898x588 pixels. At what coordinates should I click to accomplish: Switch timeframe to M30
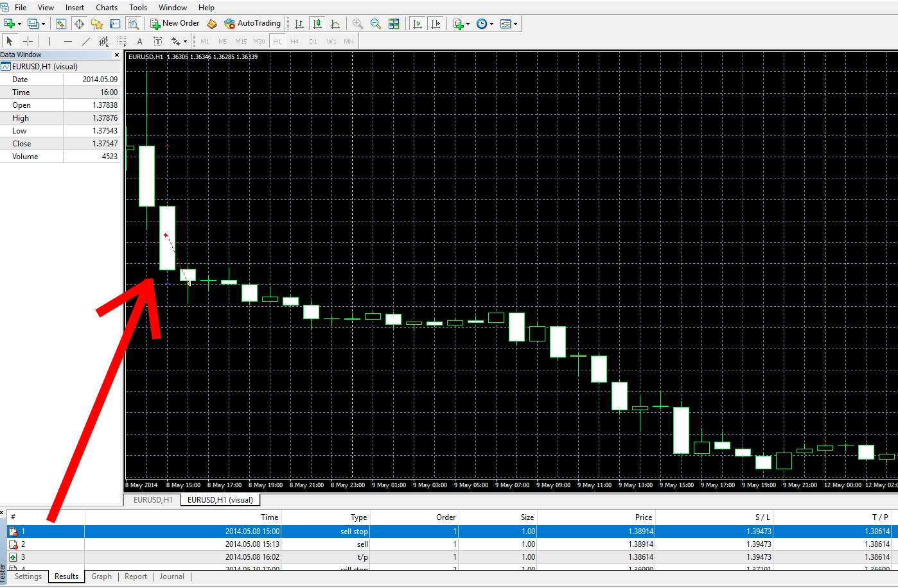click(259, 41)
